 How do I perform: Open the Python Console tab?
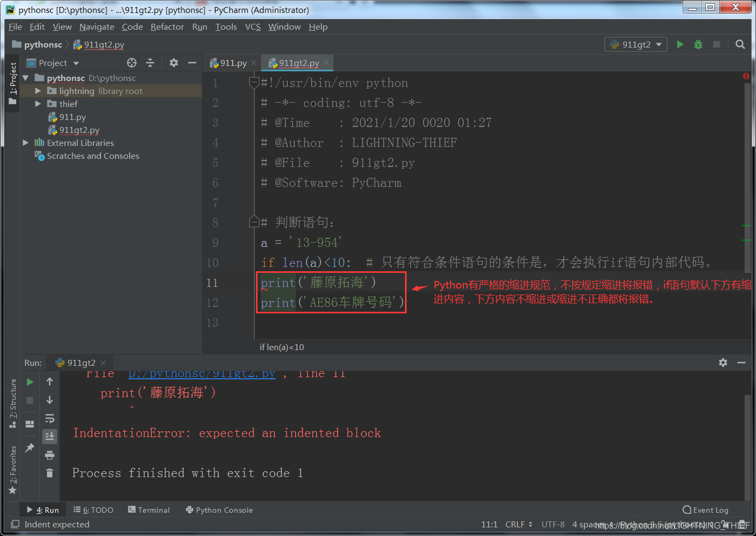click(219, 510)
